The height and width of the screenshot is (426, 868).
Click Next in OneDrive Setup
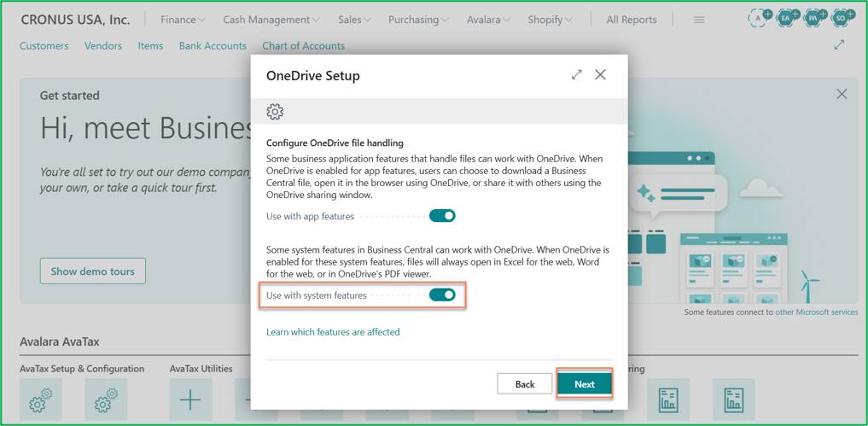pyautogui.click(x=584, y=384)
